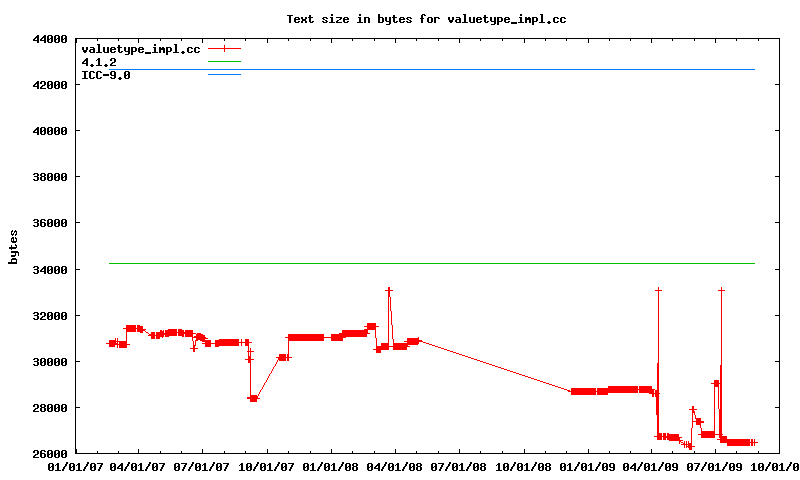Image resolution: width=800 pixels, height=480 pixels.
Task: Click the data spike peak near 04/01/08
Action: click(389, 290)
